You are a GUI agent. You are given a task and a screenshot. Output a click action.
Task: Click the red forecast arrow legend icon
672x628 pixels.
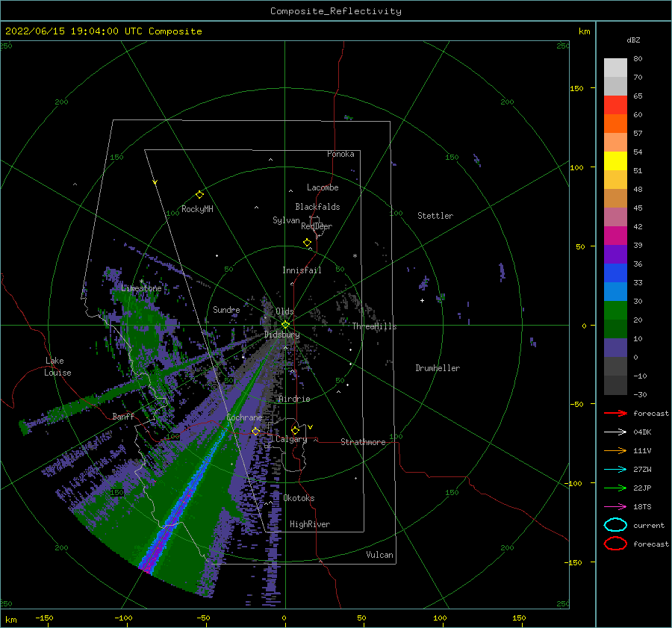(x=615, y=413)
